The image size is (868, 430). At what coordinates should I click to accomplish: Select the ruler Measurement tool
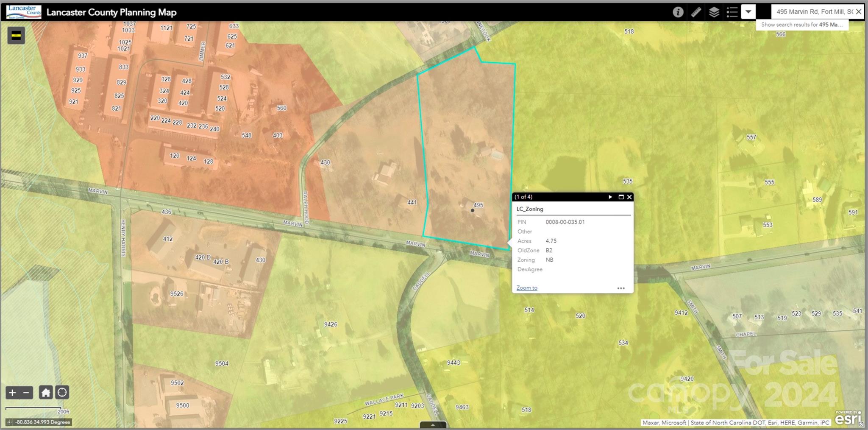click(696, 12)
